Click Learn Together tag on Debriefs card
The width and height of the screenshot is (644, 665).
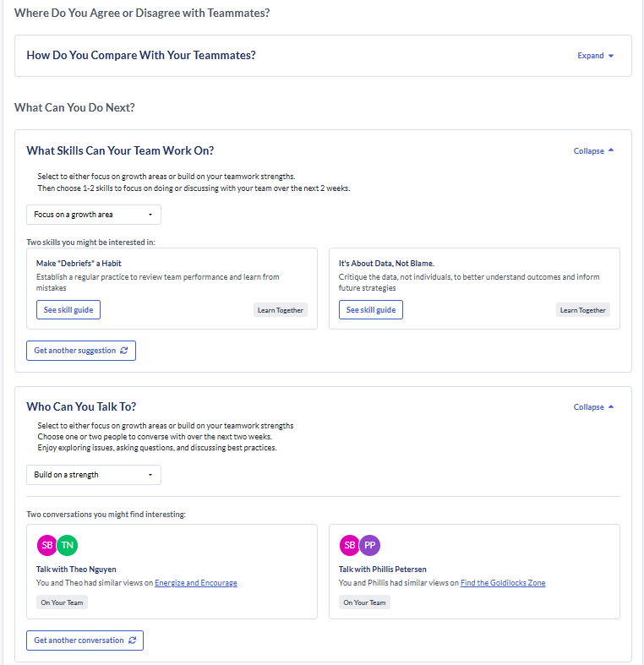[281, 310]
